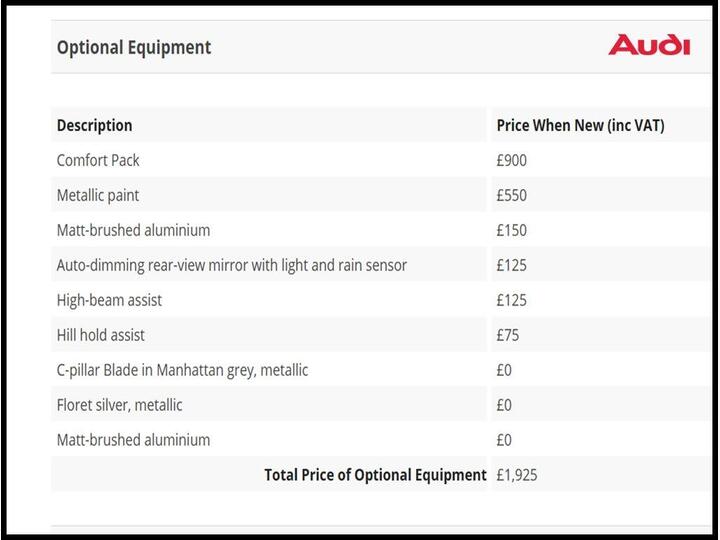Click the Metallic paint description

[x=98, y=195]
